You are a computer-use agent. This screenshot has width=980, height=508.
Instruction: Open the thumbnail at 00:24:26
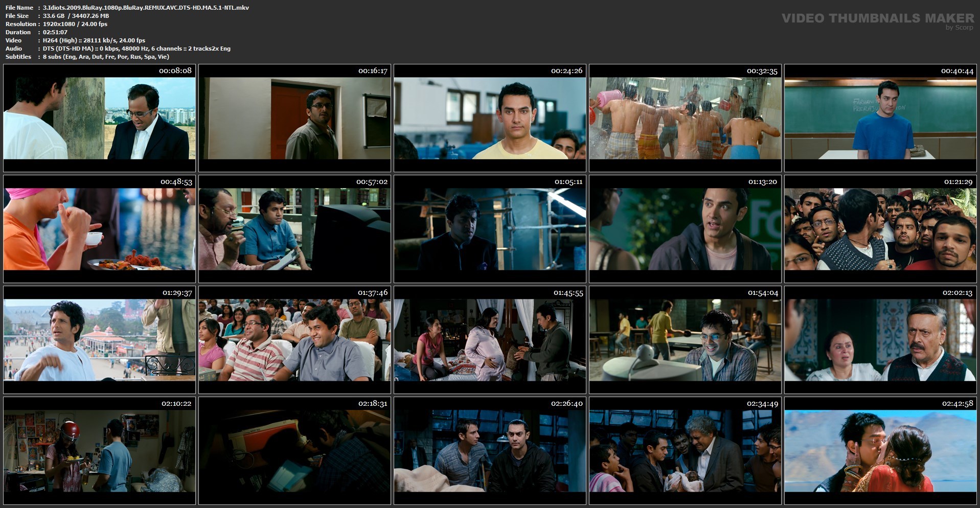coord(490,118)
